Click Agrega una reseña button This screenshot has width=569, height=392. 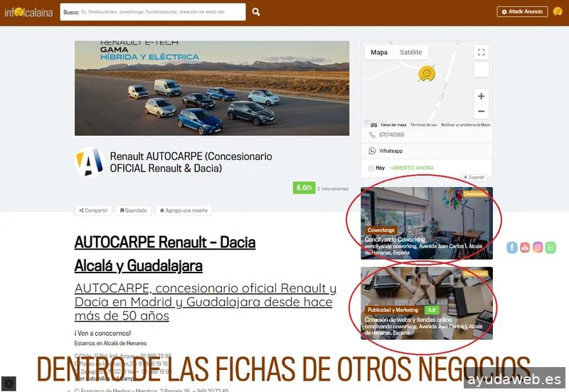pos(184,211)
